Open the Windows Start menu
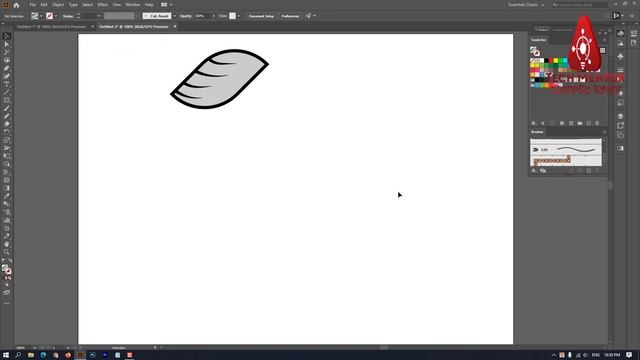The width and height of the screenshot is (640, 360). [x=6, y=355]
